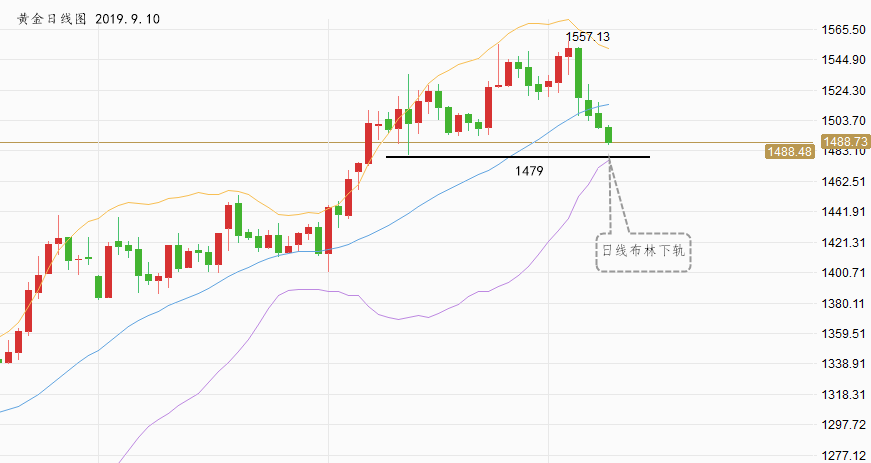
Task: Click the 1557.13 high price label
Action: pos(588,37)
